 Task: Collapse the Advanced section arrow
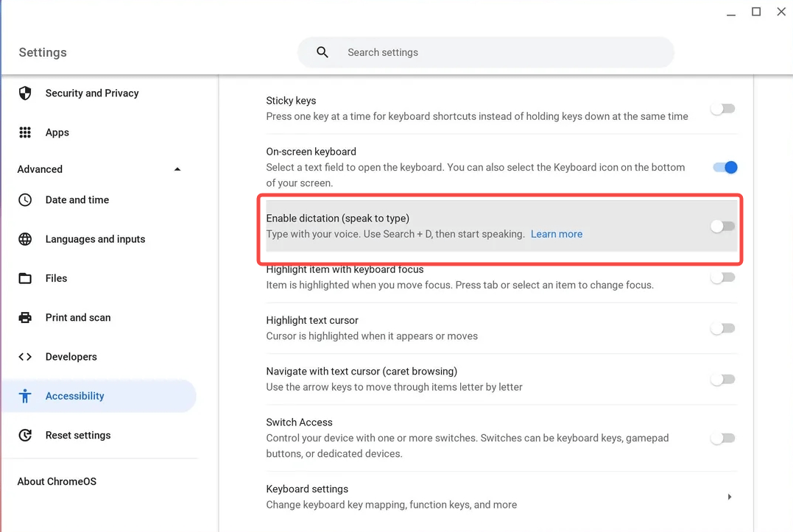[177, 169]
